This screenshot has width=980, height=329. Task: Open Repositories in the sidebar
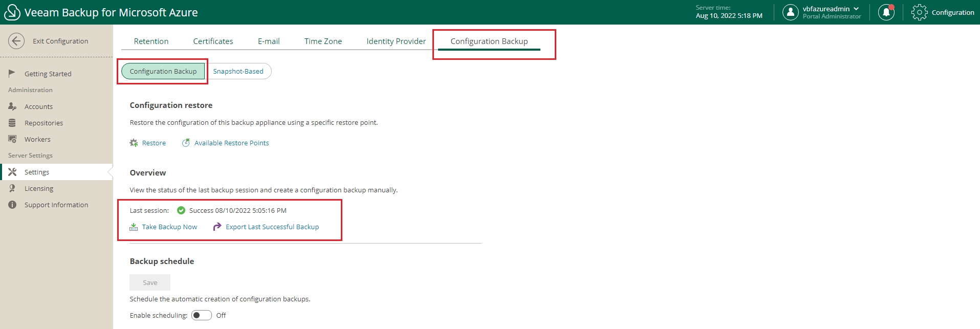[x=44, y=123]
